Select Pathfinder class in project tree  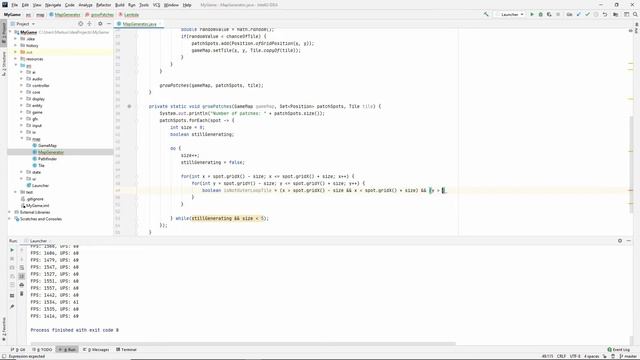coord(47,159)
